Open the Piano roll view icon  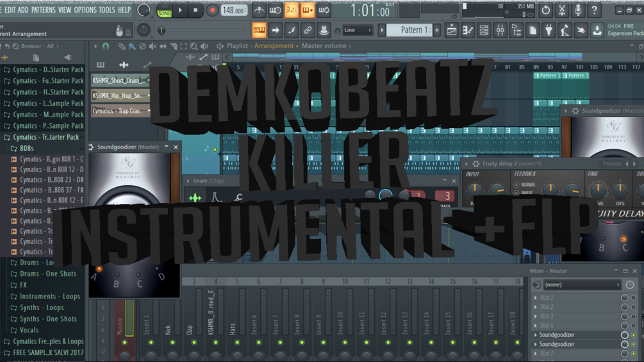tap(468, 30)
